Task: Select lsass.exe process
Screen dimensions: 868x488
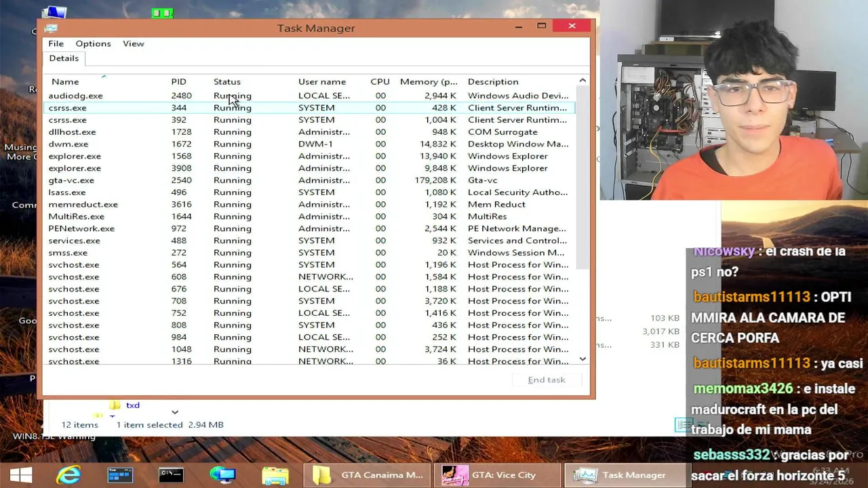Action: click(310, 192)
